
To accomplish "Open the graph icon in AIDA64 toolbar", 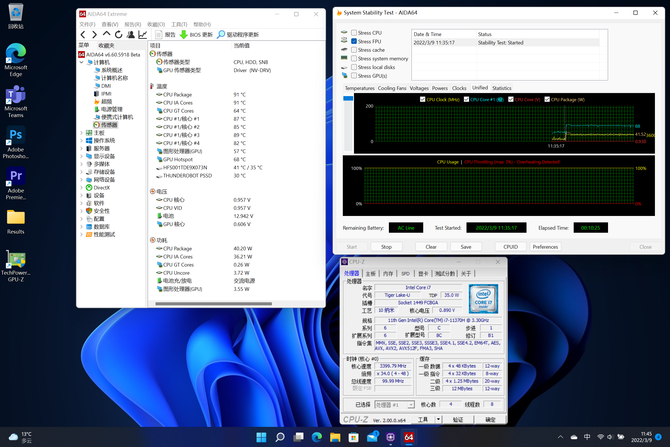I will click(142, 34).
